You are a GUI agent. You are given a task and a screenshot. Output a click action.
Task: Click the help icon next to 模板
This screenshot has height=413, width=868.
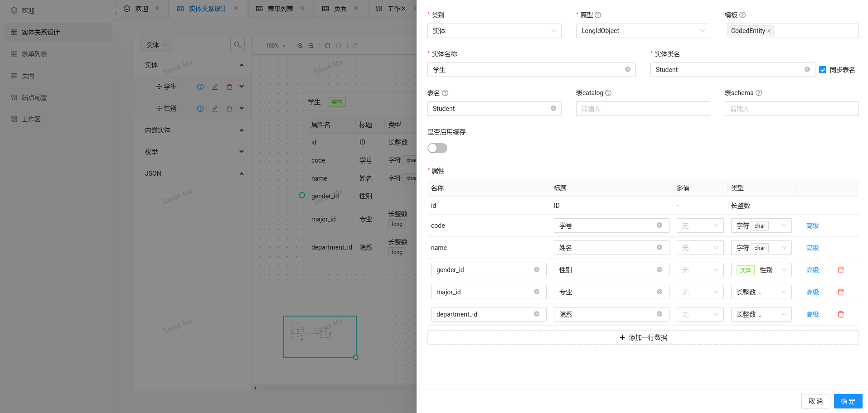[742, 15]
